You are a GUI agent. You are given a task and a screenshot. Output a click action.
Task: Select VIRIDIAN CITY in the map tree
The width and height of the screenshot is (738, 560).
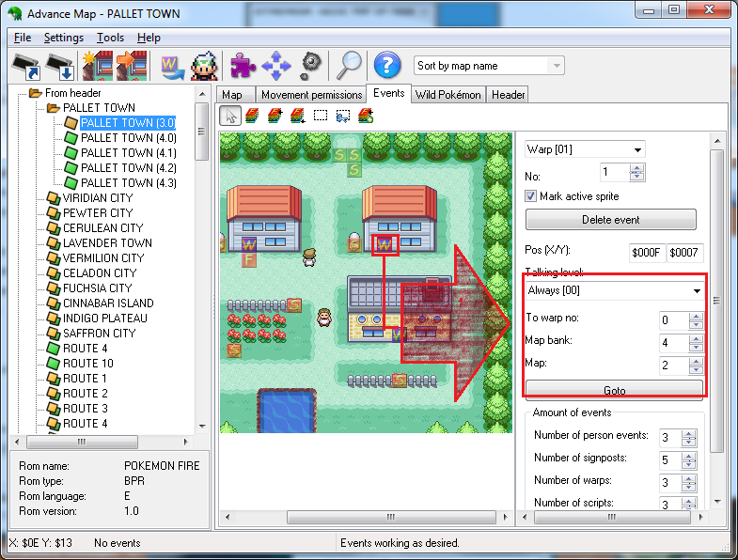point(97,198)
